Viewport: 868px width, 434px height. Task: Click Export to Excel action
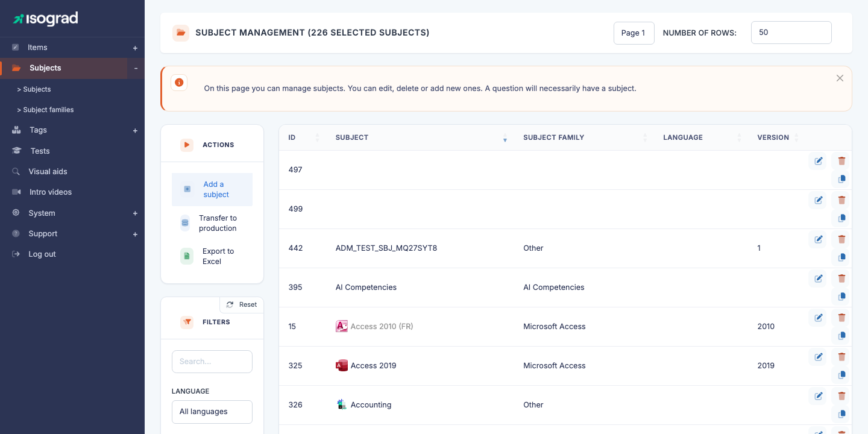[x=212, y=256]
